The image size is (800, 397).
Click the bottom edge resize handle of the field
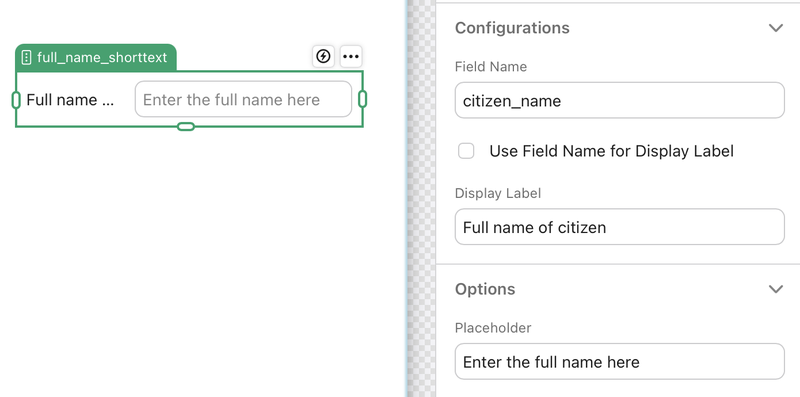[186, 127]
